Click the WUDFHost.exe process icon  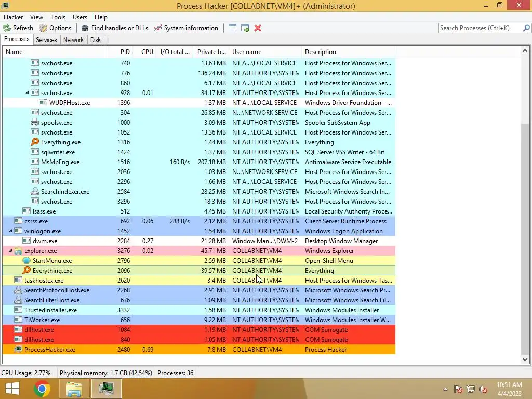click(x=43, y=103)
